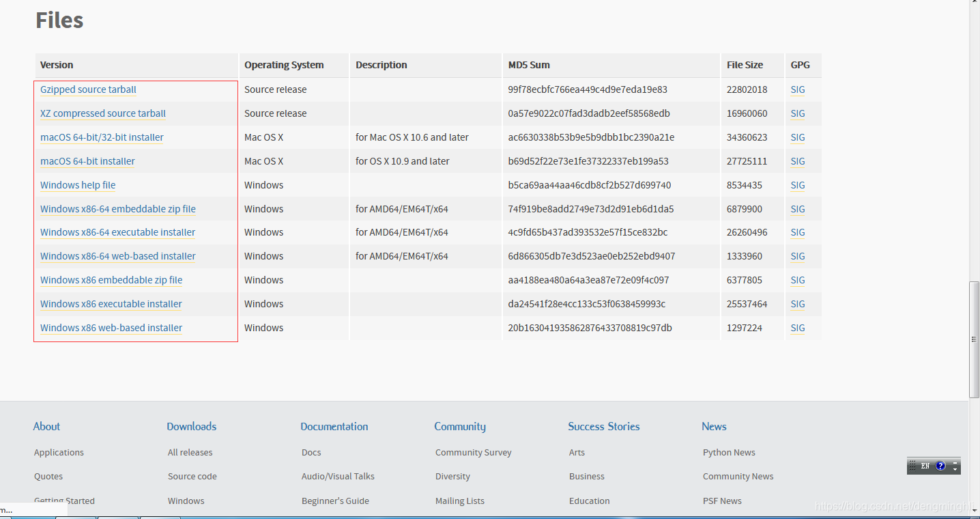Click file size value 26260496
This screenshot has height=519, width=980.
click(747, 232)
